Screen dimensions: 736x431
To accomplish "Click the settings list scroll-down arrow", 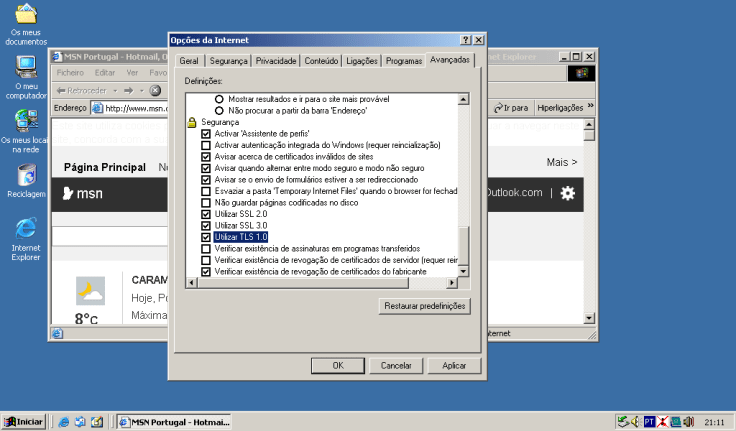I will pos(463,271).
